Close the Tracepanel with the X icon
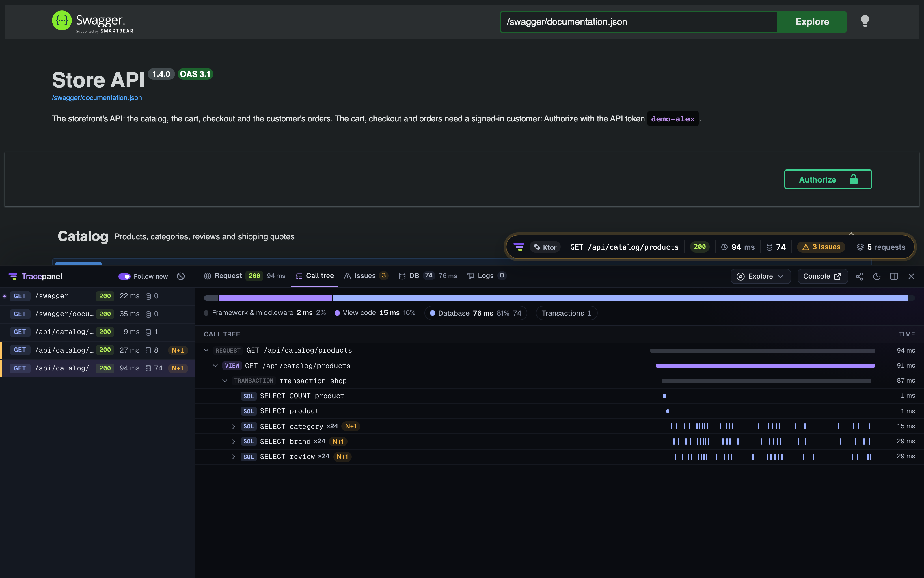This screenshot has height=578, width=924. pyautogui.click(x=911, y=276)
